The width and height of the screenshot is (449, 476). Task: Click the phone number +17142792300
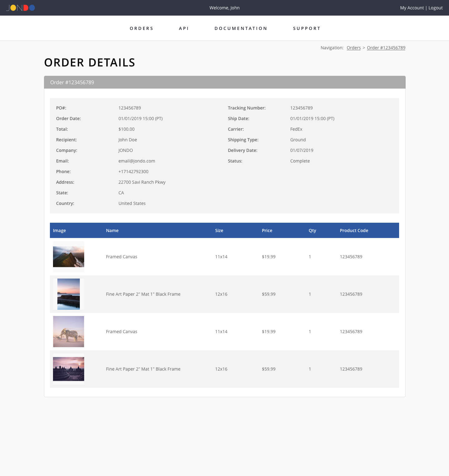(133, 172)
